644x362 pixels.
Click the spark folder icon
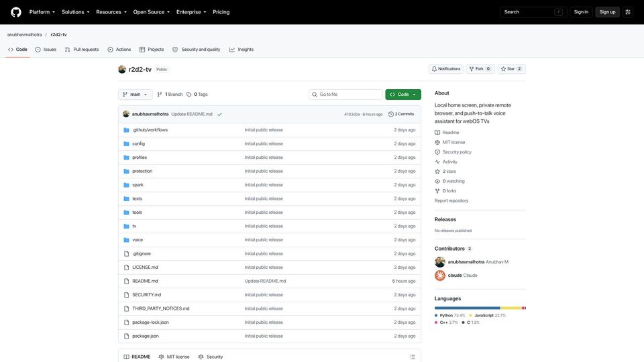127,185
